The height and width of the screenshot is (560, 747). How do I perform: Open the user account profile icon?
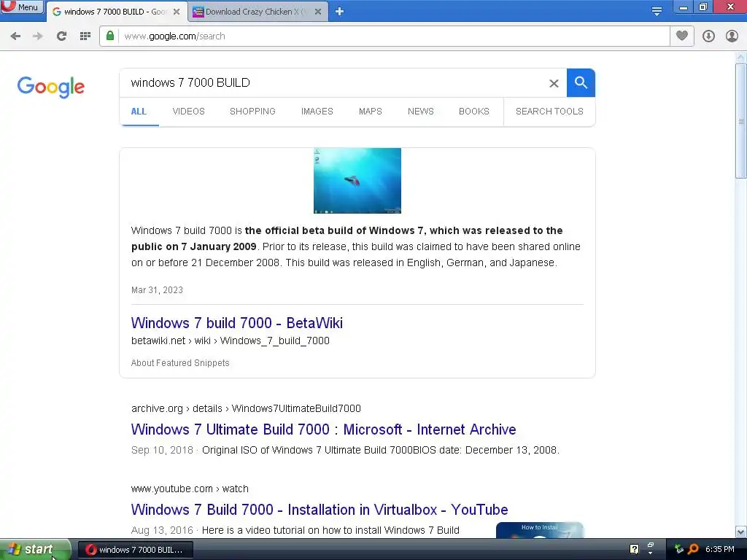tap(732, 36)
